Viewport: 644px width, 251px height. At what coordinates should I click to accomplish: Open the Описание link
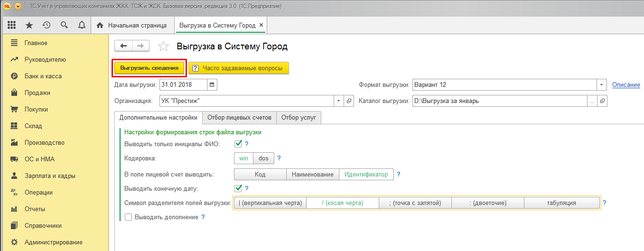click(626, 85)
